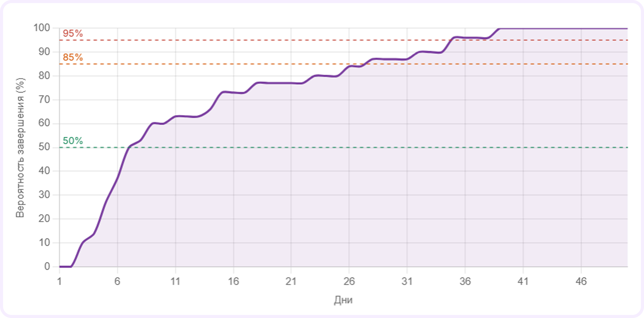Select x-axis tick label 41
644x318 pixels.
(x=523, y=282)
